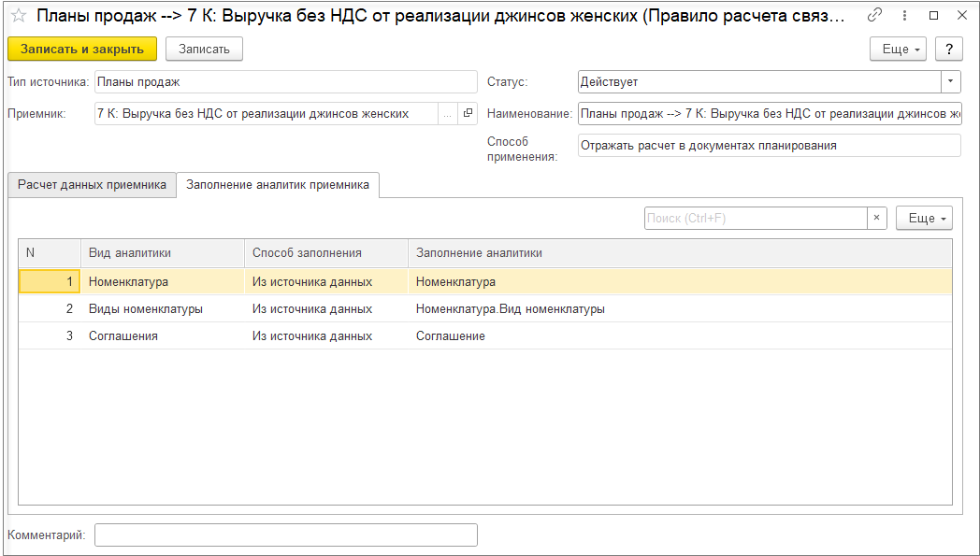The height and width of the screenshot is (556, 980).
Task: Select the Виды номенклатуры table row
Action: (485, 308)
